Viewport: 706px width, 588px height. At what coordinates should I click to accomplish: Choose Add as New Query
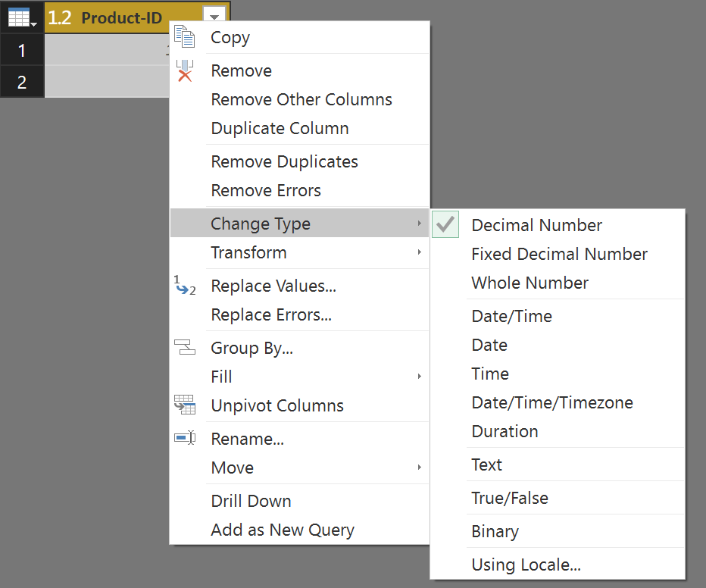[x=299, y=530]
